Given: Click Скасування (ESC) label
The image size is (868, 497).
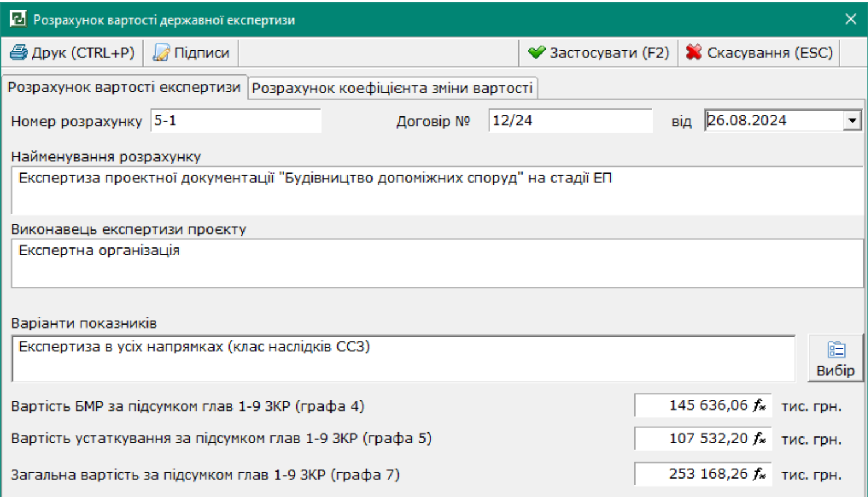Looking at the screenshot, I should [770, 53].
